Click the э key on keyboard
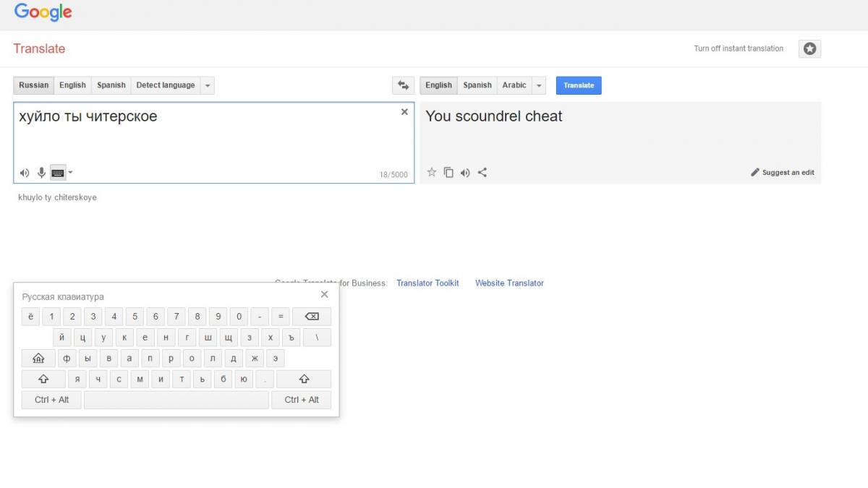The width and height of the screenshot is (868, 488). [276, 359]
